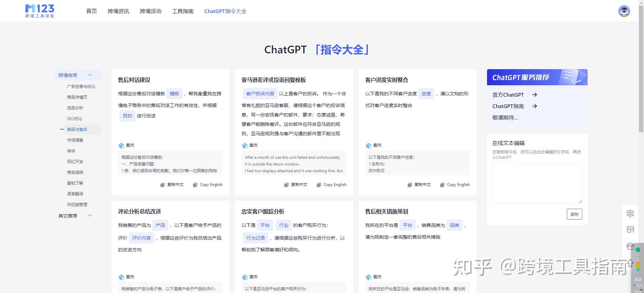Click the 行为记录 placeholder tag
Viewport: 644px width, 293px height.
pyautogui.click(x=256, y=238)
